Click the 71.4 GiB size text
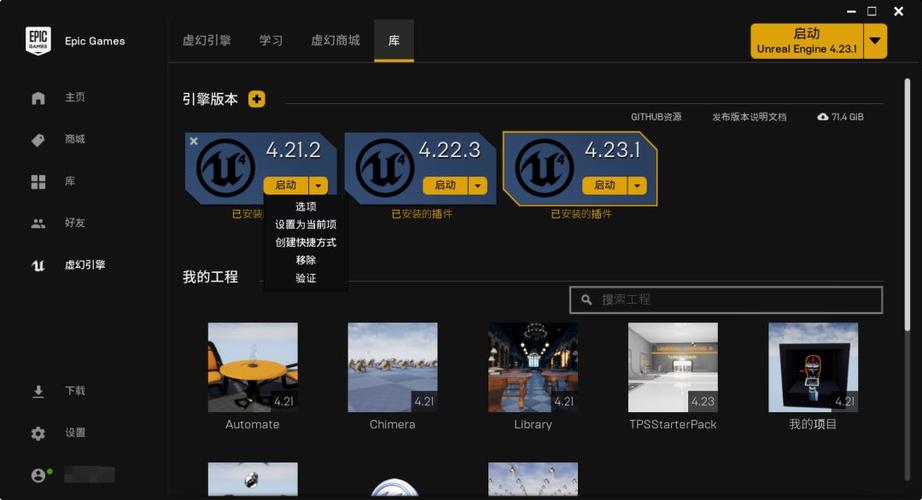 tap(847, 117)
